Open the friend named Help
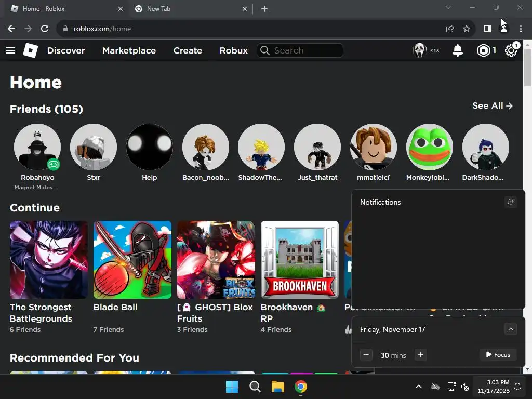This screenshot has width=532, height=399. coord(149,147)
